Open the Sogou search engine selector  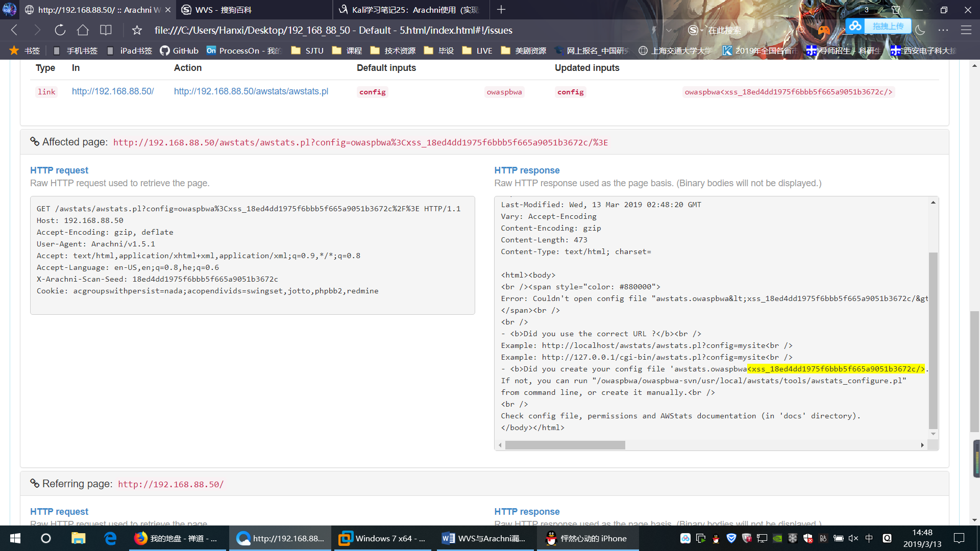coord(696,30)
